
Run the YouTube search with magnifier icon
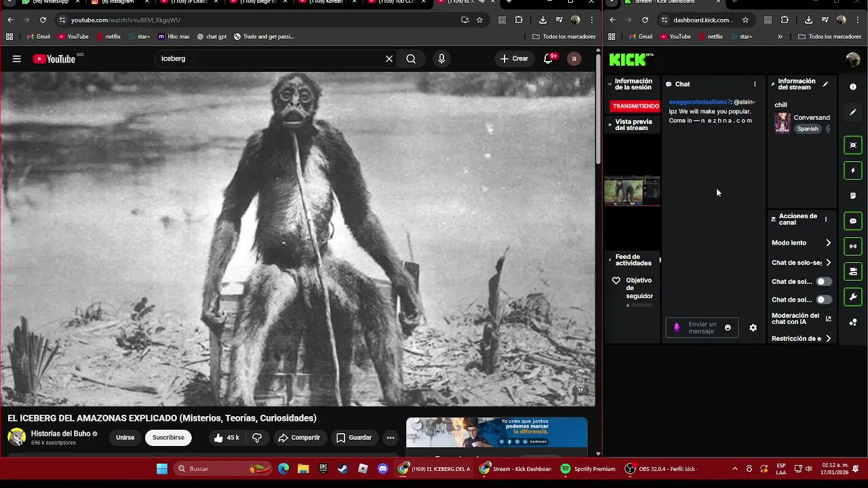pos(411,59)
